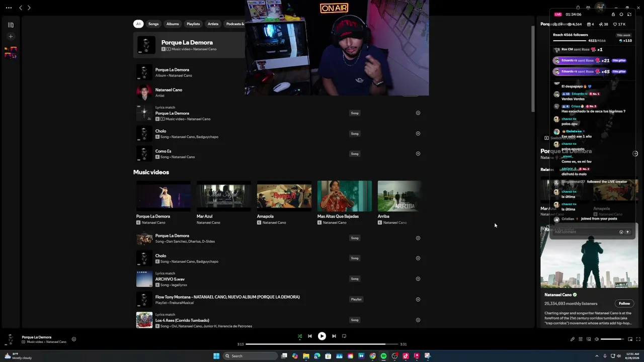Open ARCHIVO 5.wav song result
Viewport: 644px width, 362px height.
click(x=170, y=279)
